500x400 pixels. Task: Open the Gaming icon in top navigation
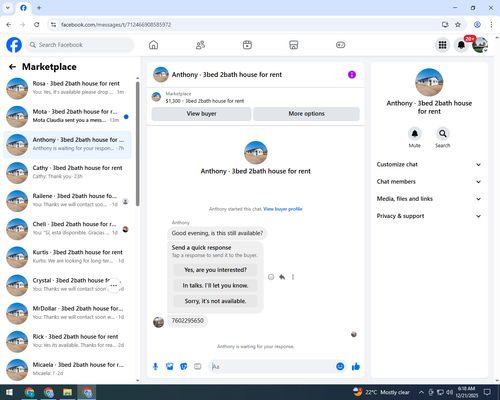340,45
